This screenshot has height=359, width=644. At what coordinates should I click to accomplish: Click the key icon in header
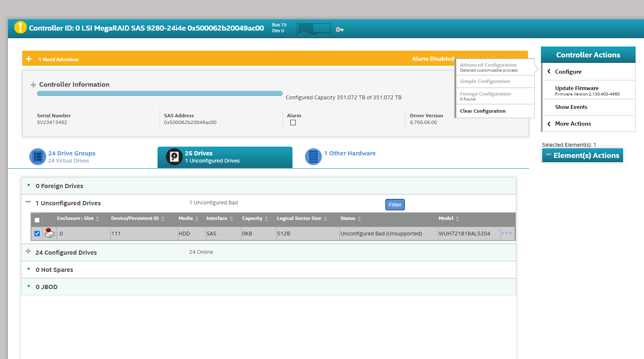(x=339, y=29)
